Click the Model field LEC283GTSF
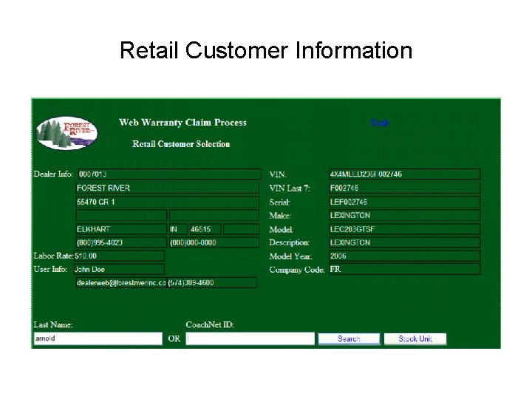532x399 pixels. click(x=405, y=229)
